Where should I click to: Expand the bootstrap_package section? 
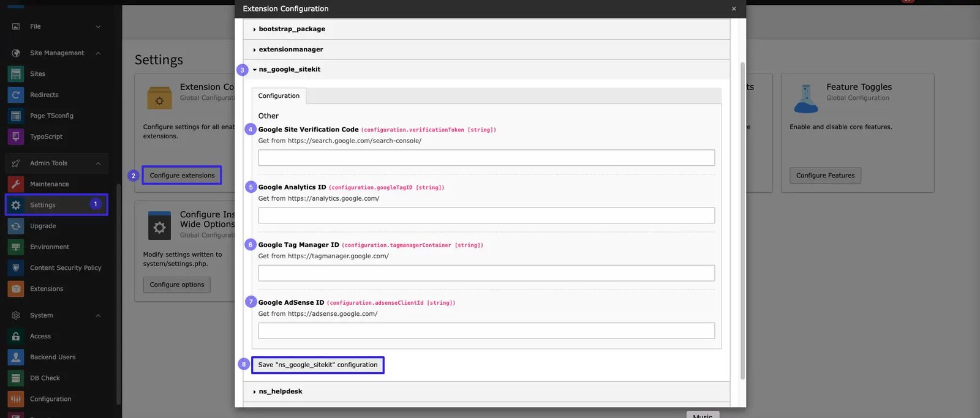click(x=486, y=29)
